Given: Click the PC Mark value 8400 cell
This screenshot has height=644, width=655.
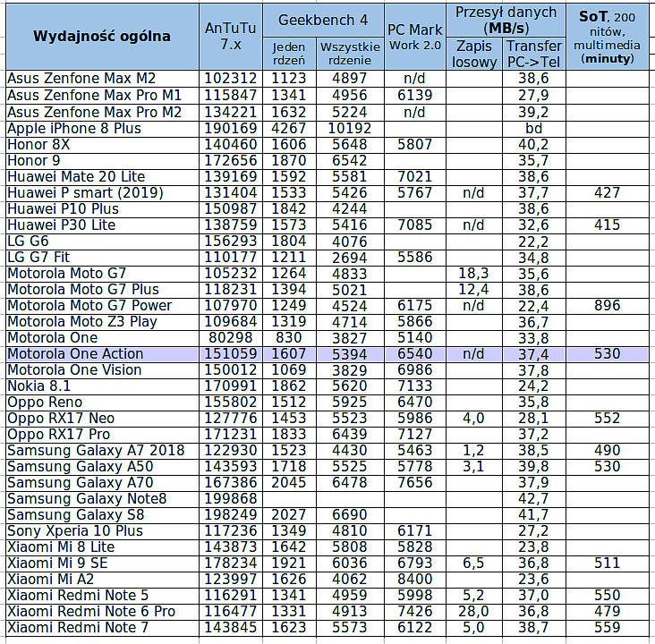Looking at the screenshot, I should [414, 579].
